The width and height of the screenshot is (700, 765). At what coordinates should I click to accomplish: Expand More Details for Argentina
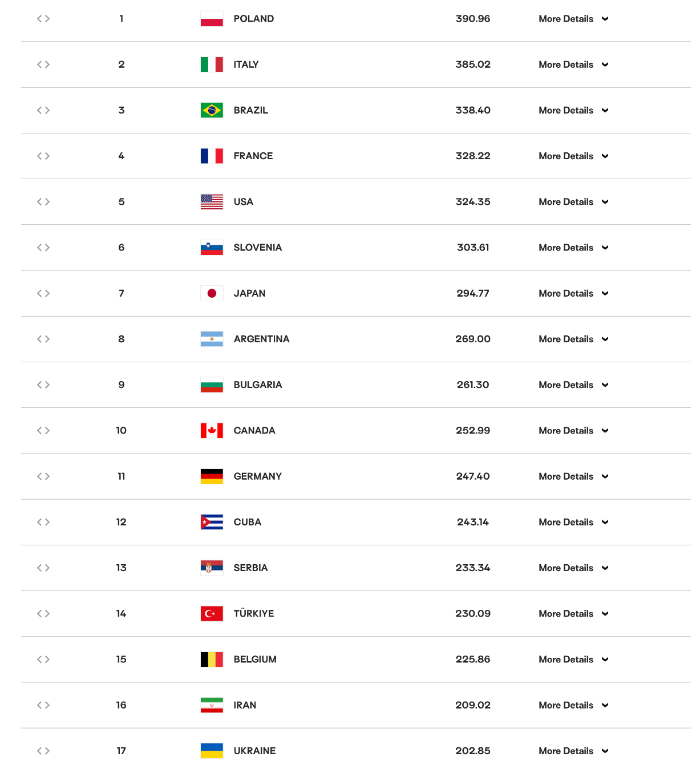point(573,339)
